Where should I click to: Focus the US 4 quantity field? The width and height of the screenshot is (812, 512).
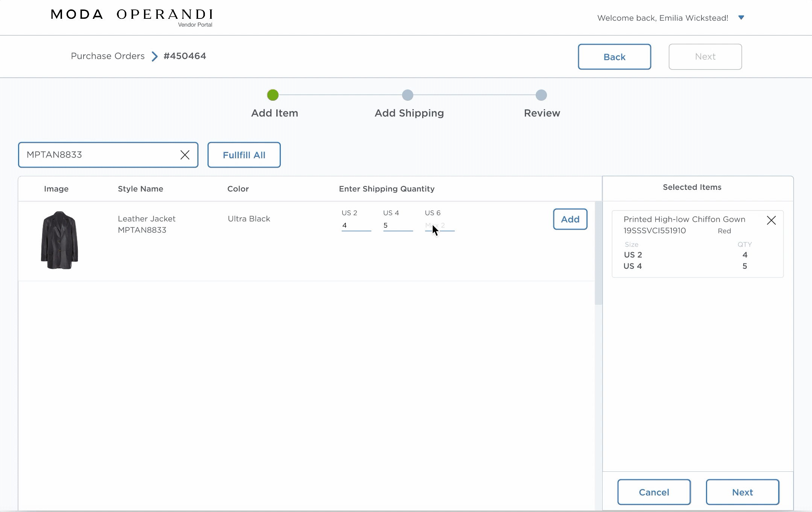[397, 226]
